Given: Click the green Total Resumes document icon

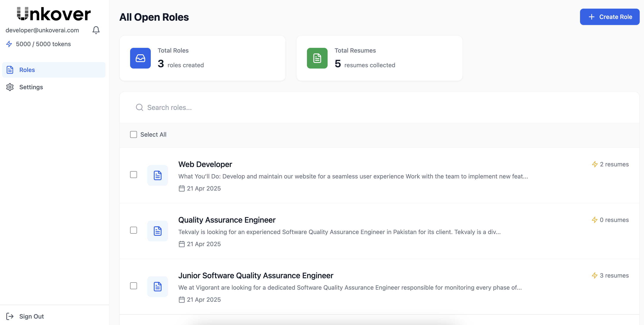Looking at the screenshot, I should (317, 58).
